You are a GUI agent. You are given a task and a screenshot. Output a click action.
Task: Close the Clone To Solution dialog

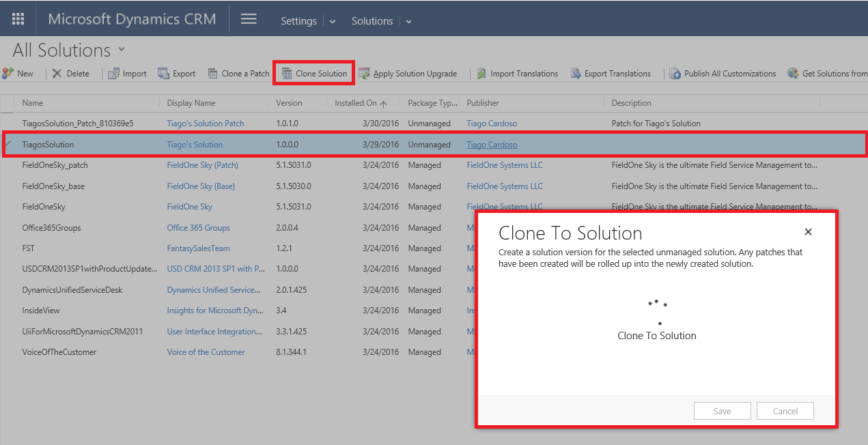click(x=808, y=232)
